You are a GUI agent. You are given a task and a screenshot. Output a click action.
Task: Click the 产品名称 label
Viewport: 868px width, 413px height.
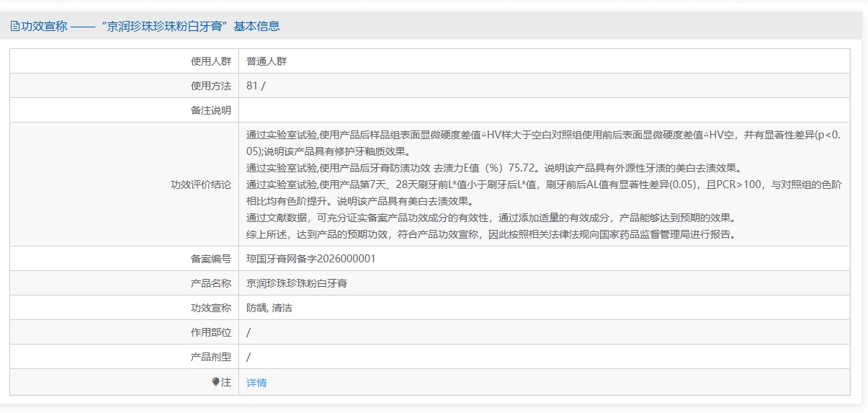(x=211, y=283)
